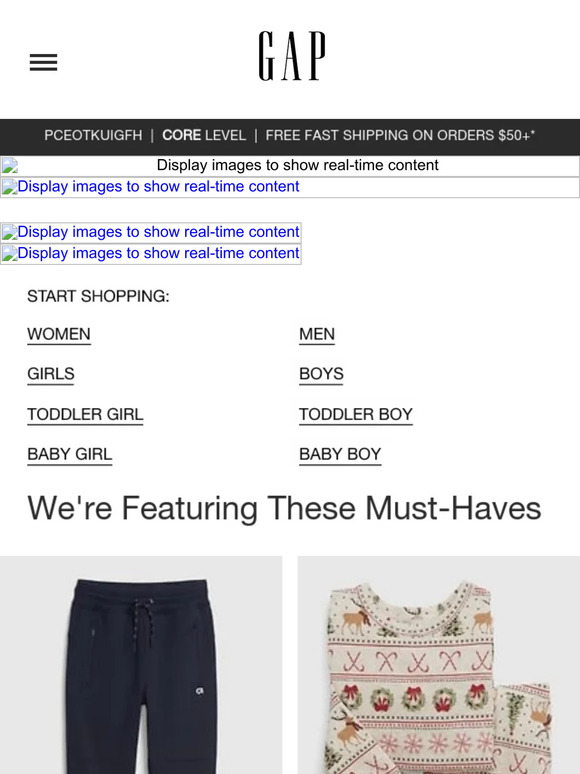Open the BOYS category link
This screenshot has width=580, height=774.
point(321,374)
